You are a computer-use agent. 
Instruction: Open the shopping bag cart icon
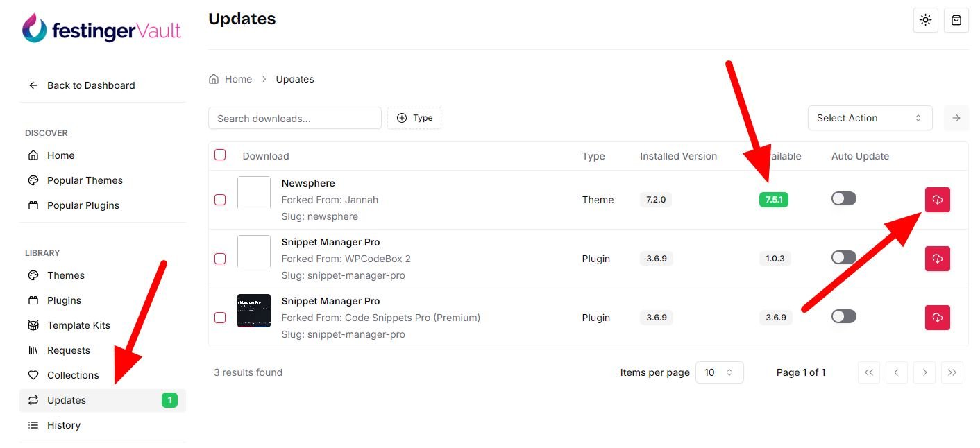(956, 20)
